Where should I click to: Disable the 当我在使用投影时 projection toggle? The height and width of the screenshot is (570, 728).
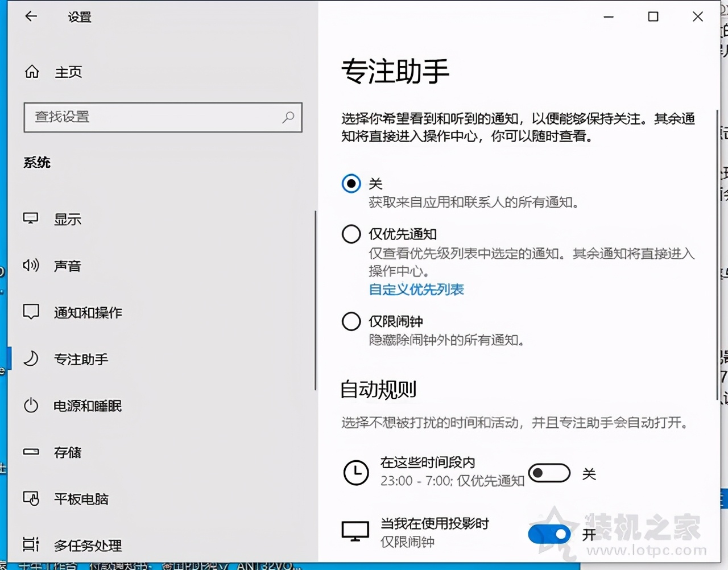[x=549, y=534]
